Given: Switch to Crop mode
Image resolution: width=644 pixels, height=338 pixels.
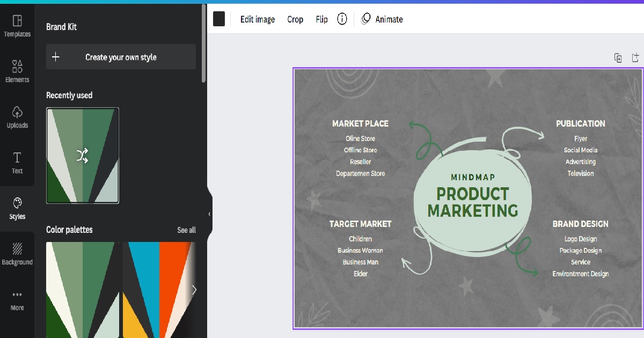Looking at the screenshot, I should pos(295,19).
